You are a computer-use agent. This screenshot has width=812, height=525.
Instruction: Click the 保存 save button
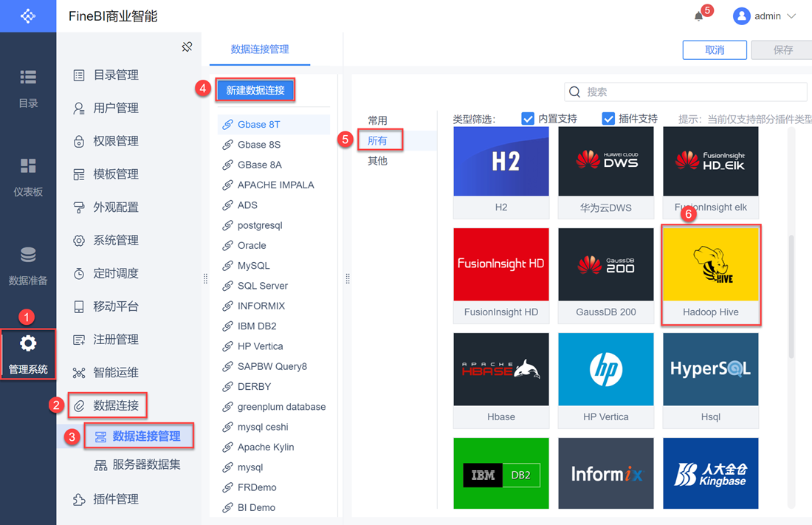[782, 50]
